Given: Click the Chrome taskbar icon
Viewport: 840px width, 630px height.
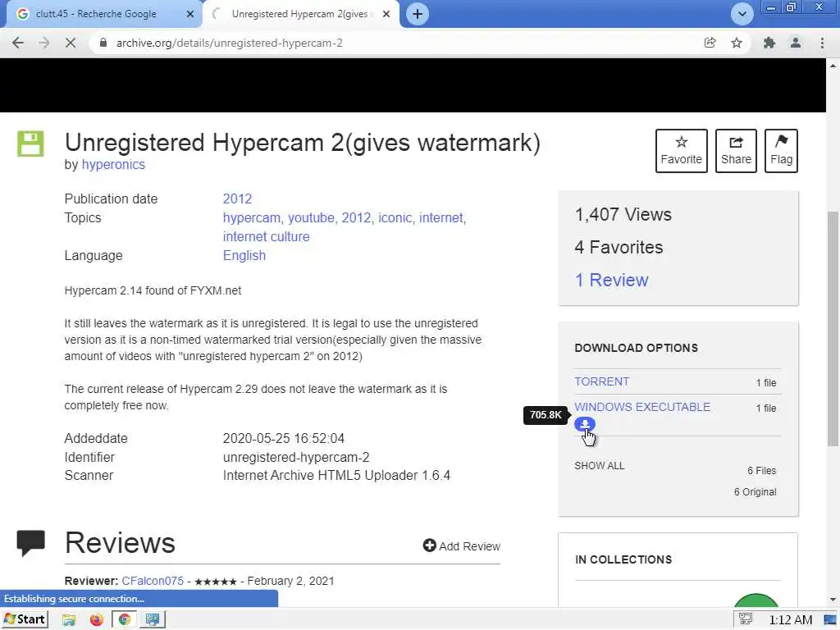Looking at the screenshot, I should tap(125, 620).
